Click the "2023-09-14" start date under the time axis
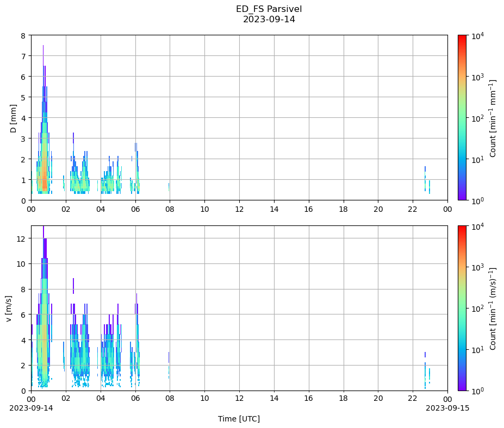Image resolution: width=504 pixels, height=428 pixels. point(31,408)
